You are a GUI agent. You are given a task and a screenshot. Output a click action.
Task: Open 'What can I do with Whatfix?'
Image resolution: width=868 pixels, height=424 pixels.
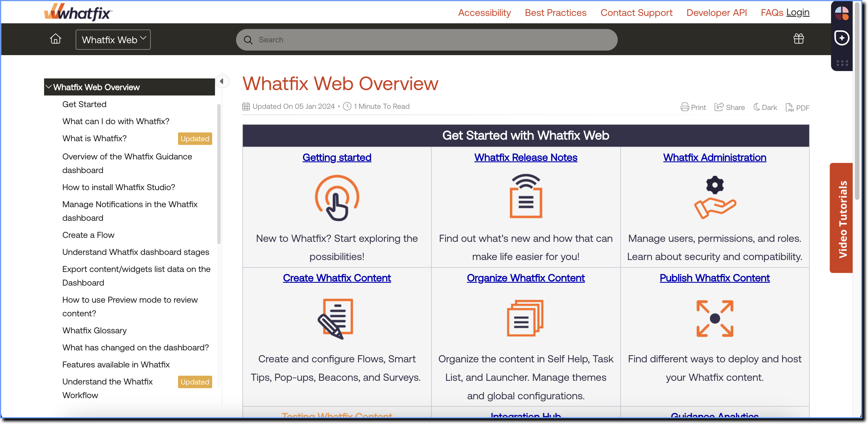pyautogui.click(x=115, y=121)
